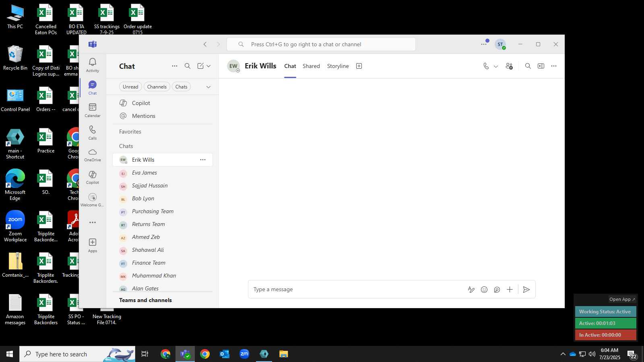
Task: Open more options in chat header
Action: coord(554,66)
